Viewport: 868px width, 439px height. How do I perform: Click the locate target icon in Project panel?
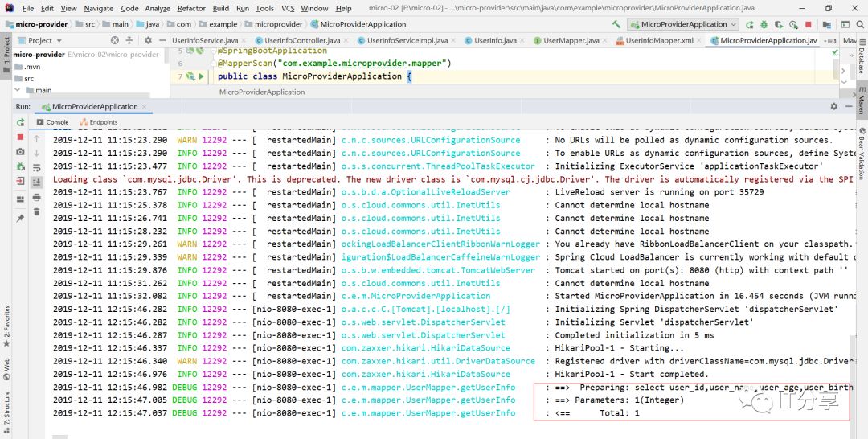(x=115, y=40)
